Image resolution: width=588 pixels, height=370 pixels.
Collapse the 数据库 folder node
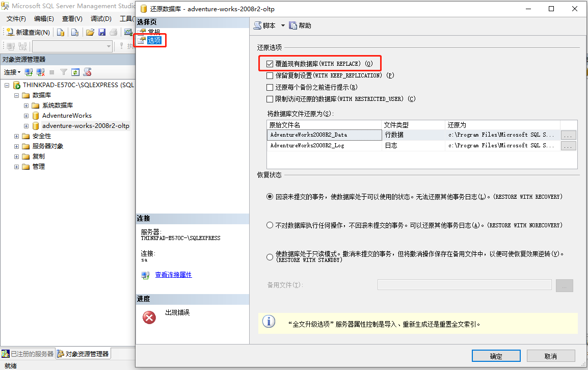[x=16, y=95]
